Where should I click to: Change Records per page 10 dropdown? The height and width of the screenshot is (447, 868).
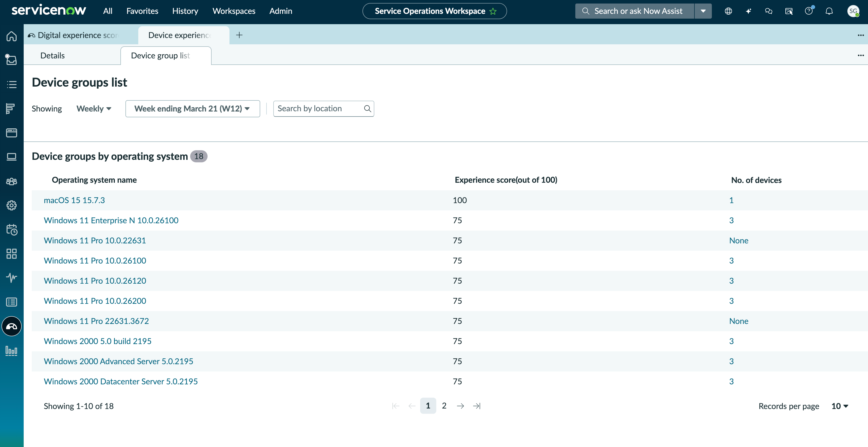coord(840,406)
